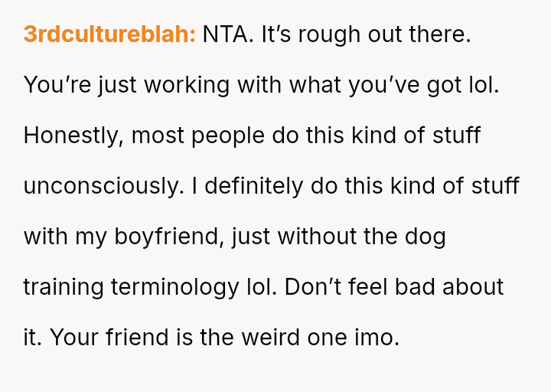Select the word "terminology" in the comment
Viewport: 551px width, 392px height.
coord(174,287)
